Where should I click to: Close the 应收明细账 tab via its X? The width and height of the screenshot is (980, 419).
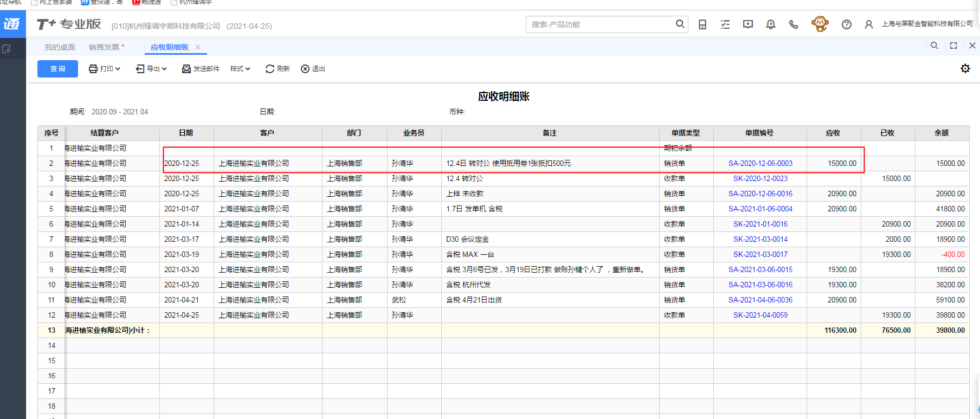point(198,47)
